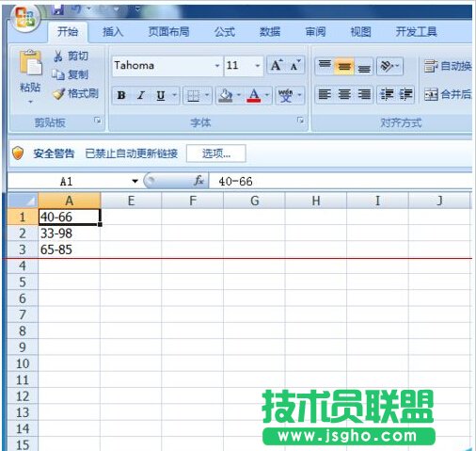
Task: Switch to the 插入 ribbon tab
Action: click(x=113, y=32)
